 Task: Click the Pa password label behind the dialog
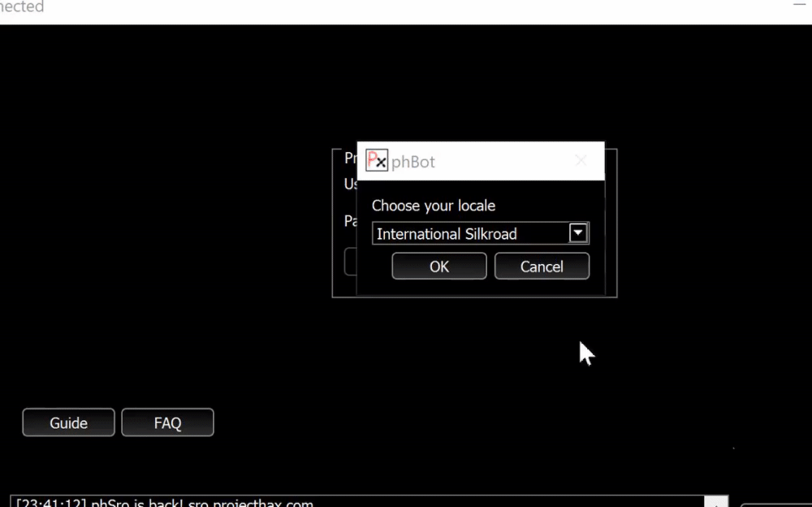click(x=350, y=220)
